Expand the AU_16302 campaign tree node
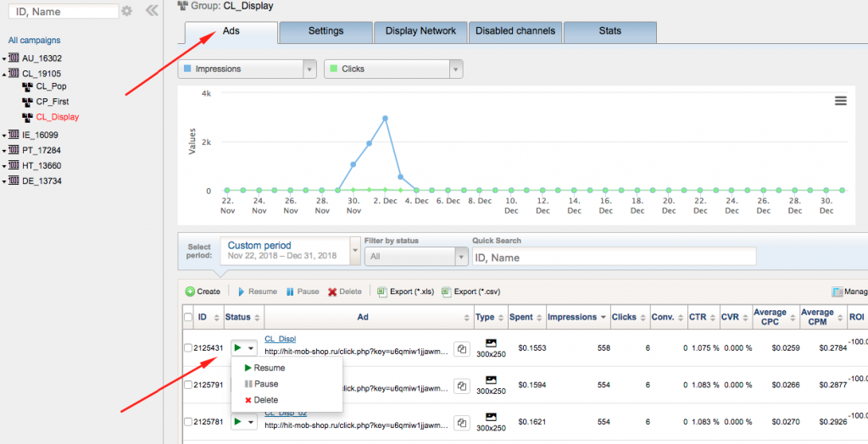868x444 pixels. coord(4,59)
